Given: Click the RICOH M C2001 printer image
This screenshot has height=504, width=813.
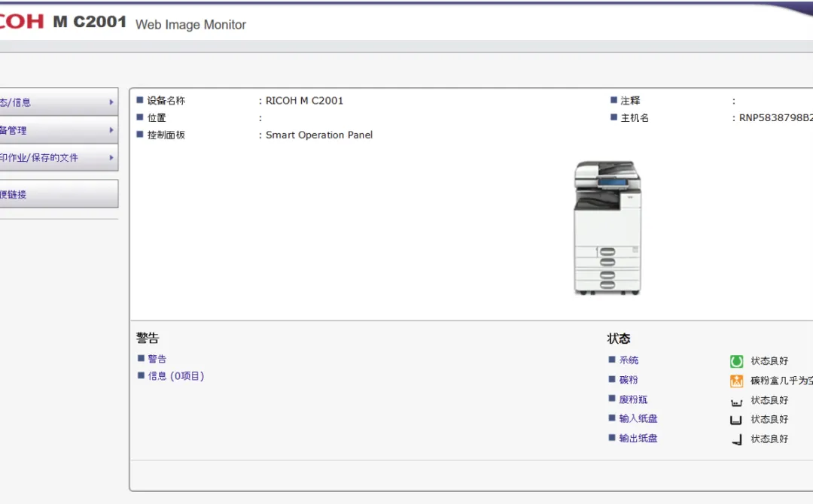Looking at the screenshot, I should pyautogui.click(x=607, y=228).
